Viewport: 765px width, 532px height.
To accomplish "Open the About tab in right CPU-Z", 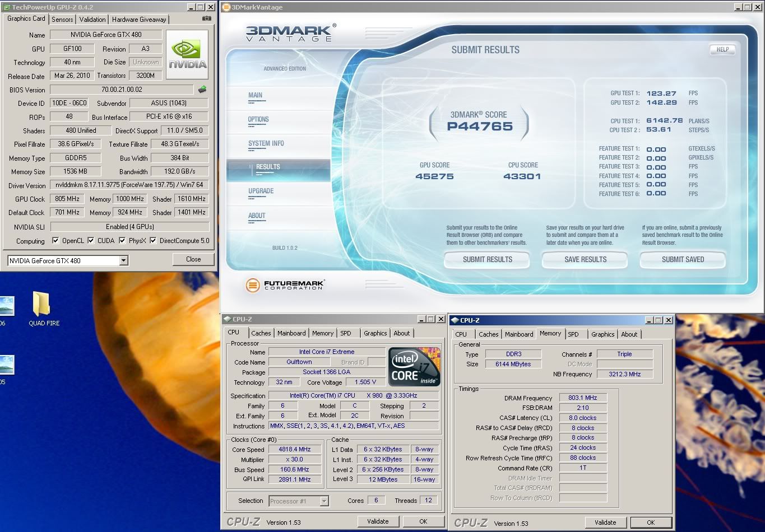I will pos(629,334).
